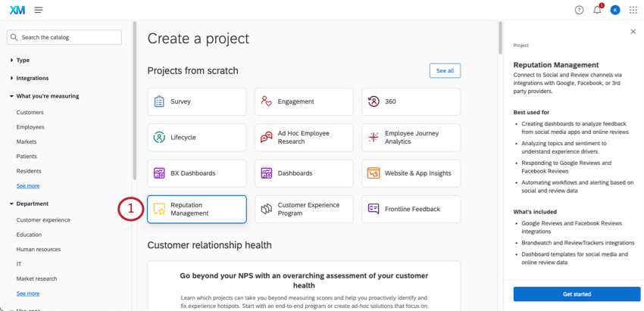Click the help question mark icon

coord(579,10)
